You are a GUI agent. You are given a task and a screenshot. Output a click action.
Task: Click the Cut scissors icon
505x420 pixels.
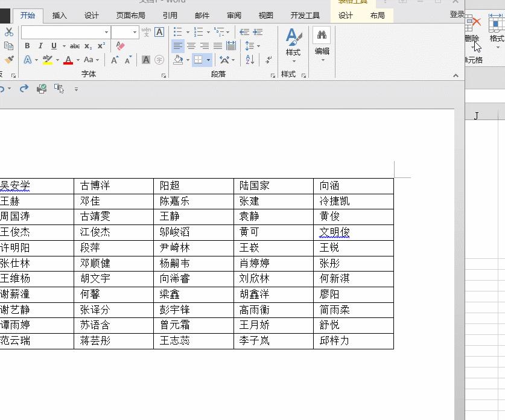click(8, 31)
